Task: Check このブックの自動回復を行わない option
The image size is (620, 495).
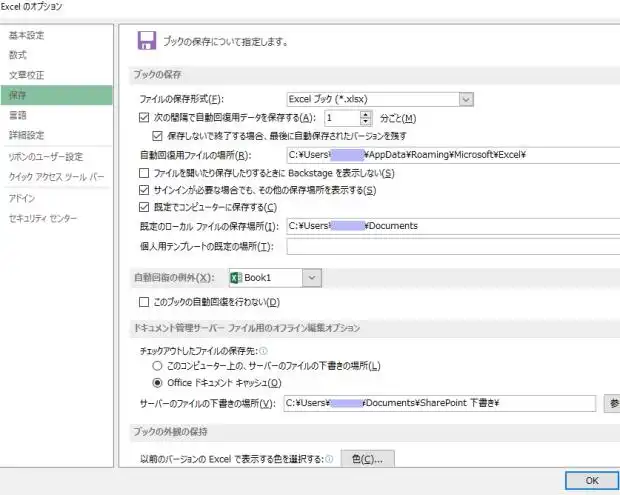Action: coord(144,302)
